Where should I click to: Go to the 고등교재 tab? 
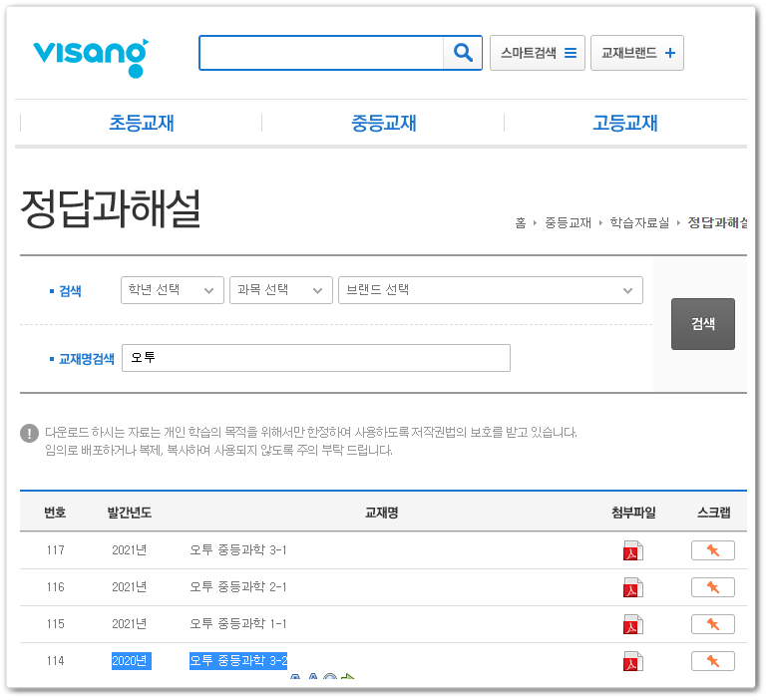pos(625,123)
